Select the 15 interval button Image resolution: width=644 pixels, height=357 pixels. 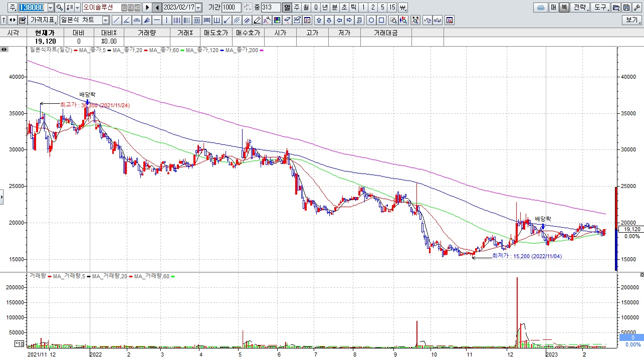pyautogui.click(x=392, y=8)
